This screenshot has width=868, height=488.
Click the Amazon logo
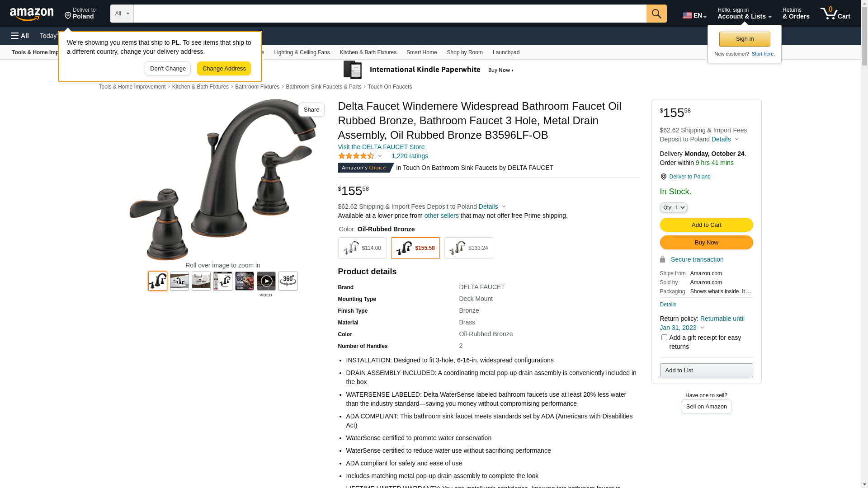click(32, 14)
